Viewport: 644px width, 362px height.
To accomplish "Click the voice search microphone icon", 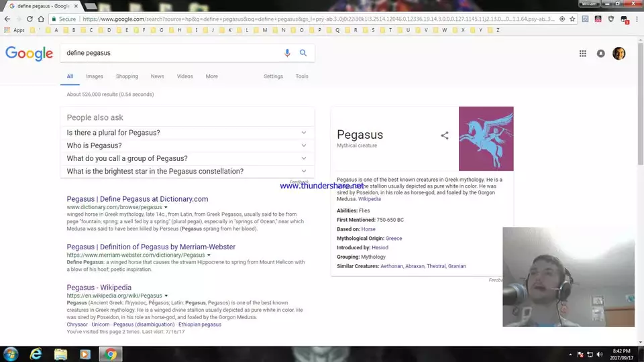I will (287, 53).
